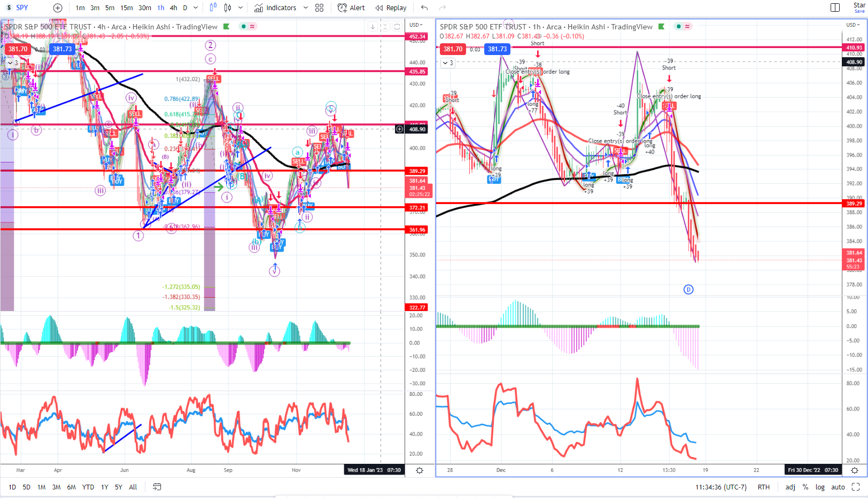Toggle market status pill on 4h chart
Screen dimensions: 868x498
[x=248, y=26]
